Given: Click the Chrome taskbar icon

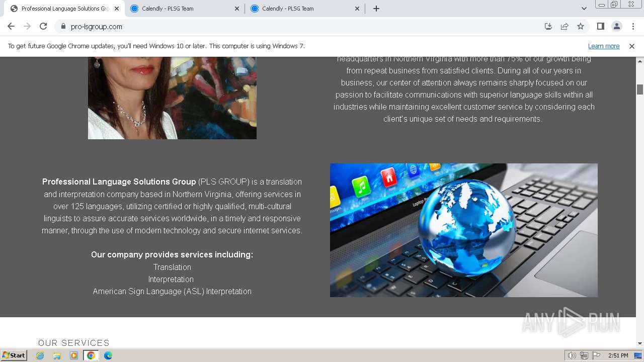Looking at the screenshot, I should [x=91, y=355].
